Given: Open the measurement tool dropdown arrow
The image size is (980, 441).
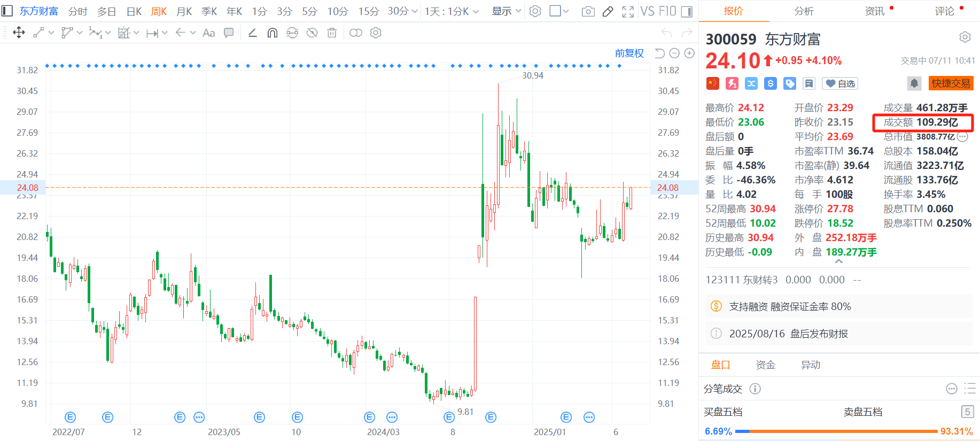Looking at the screenshot, I should 136,33.
